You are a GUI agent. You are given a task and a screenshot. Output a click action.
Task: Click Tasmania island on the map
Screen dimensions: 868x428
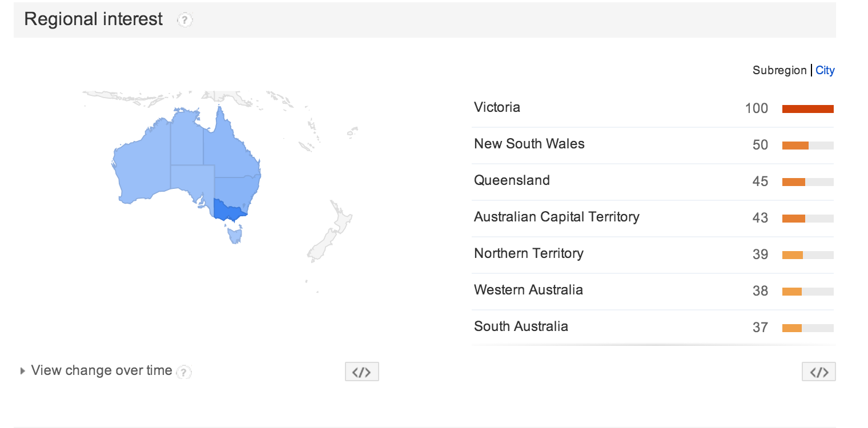click(235, 235)
